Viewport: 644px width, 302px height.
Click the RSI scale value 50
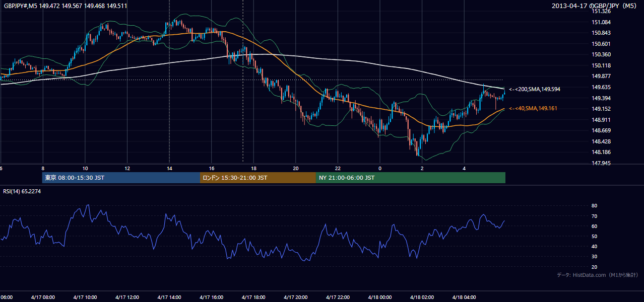pyautogui.click(x=595, y=236)
